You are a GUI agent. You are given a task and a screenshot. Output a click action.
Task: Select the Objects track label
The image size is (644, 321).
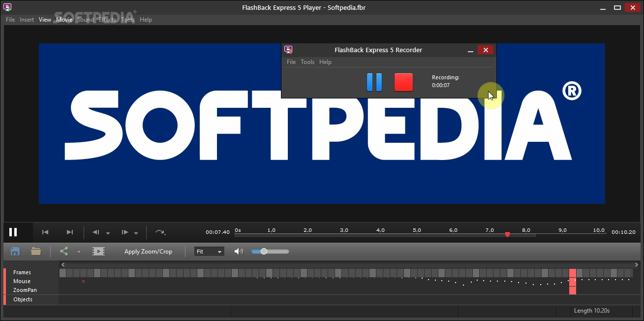[23, 299]
